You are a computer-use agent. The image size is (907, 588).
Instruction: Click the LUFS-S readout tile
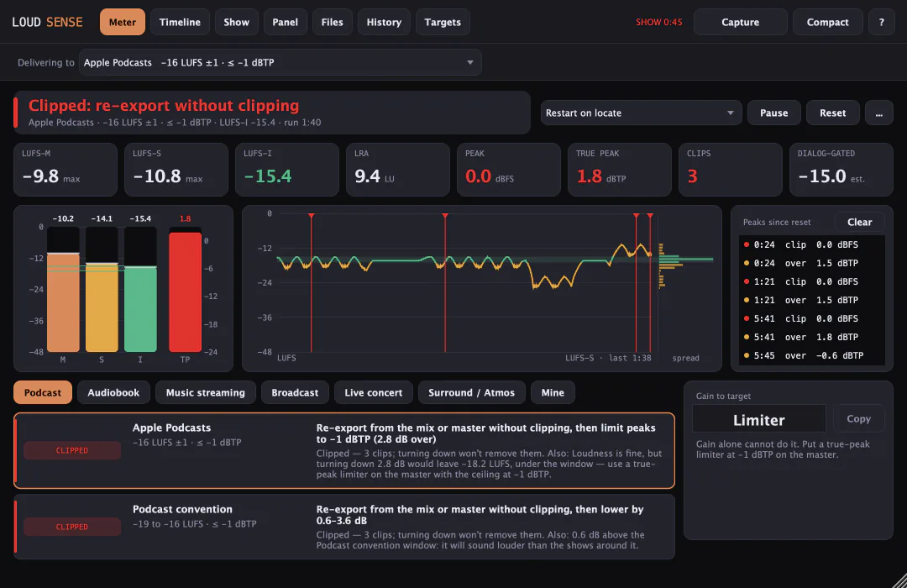click(x=176, y=170)
